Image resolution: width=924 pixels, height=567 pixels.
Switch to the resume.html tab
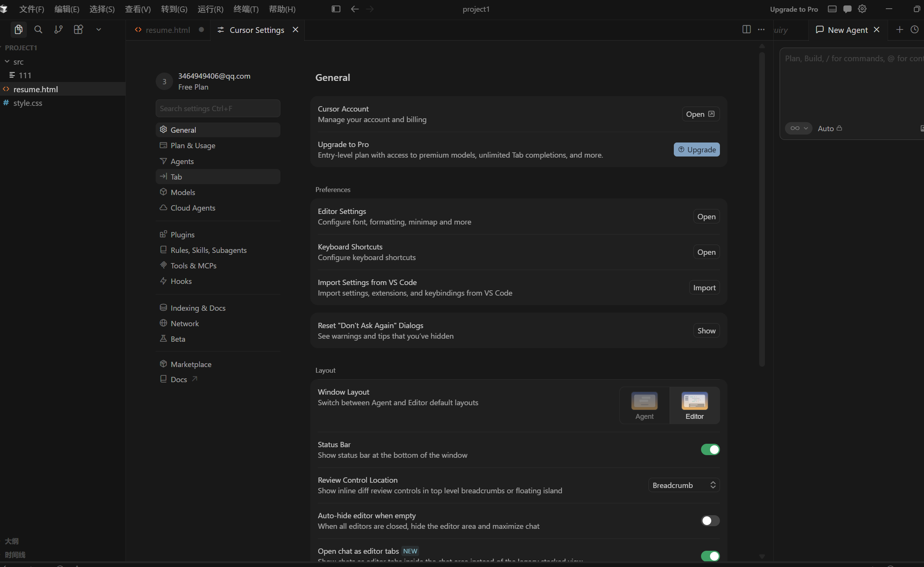click(168, 30)
